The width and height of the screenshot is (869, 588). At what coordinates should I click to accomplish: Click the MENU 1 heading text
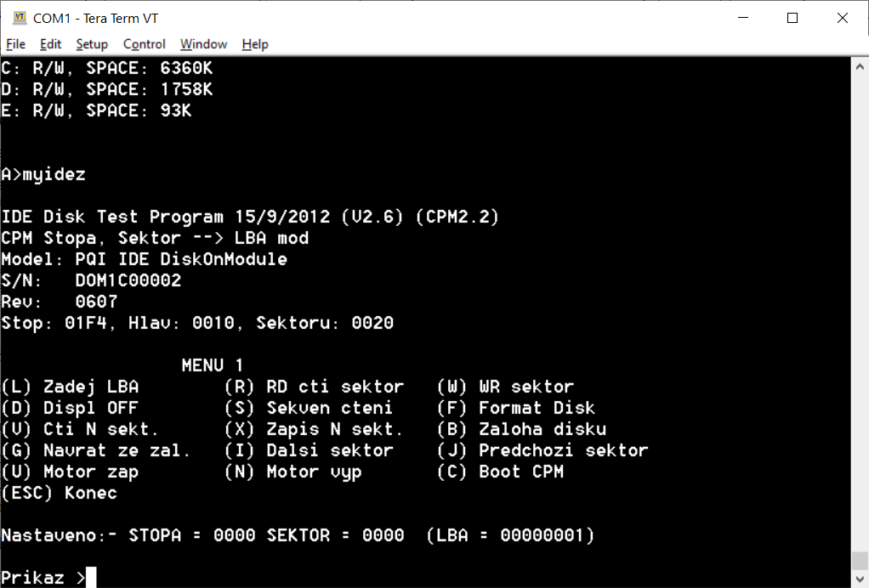[x=213, y=365]
